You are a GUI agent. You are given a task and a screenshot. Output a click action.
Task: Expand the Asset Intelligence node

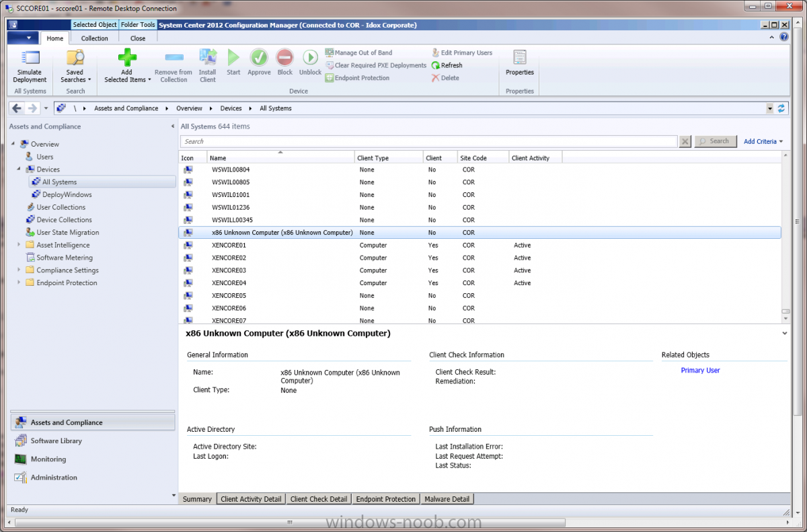19,245
